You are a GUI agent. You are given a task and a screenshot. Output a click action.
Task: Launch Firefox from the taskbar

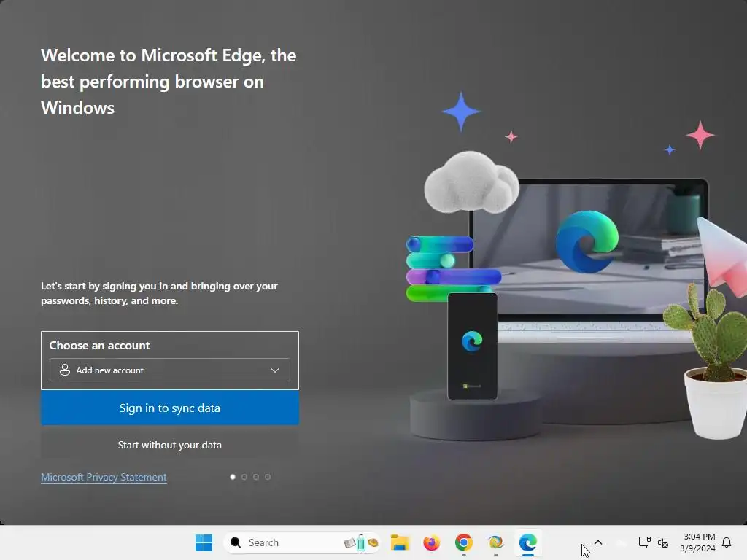pyautogui.click(x=432, y=542)
